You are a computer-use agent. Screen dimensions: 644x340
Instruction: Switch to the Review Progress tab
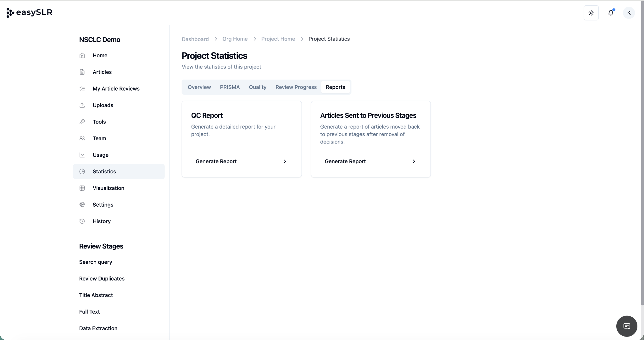click(x=296, y=87)
